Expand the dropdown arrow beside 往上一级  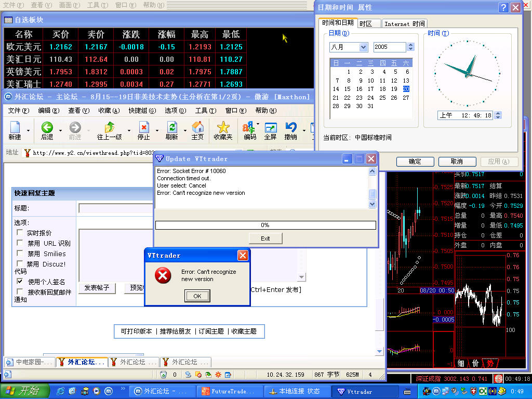(129, 130)
